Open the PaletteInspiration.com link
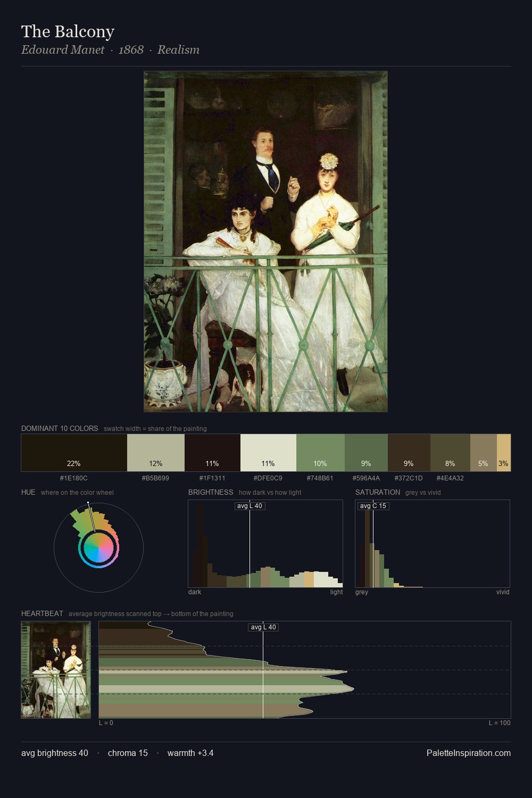Viewport: 532px width, 798px height. (469, 753)
